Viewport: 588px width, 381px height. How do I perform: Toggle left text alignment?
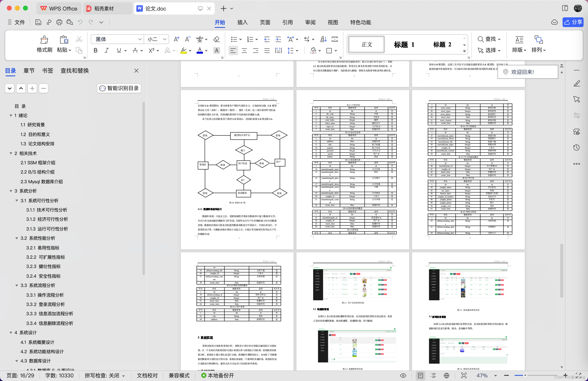(233, 51)
